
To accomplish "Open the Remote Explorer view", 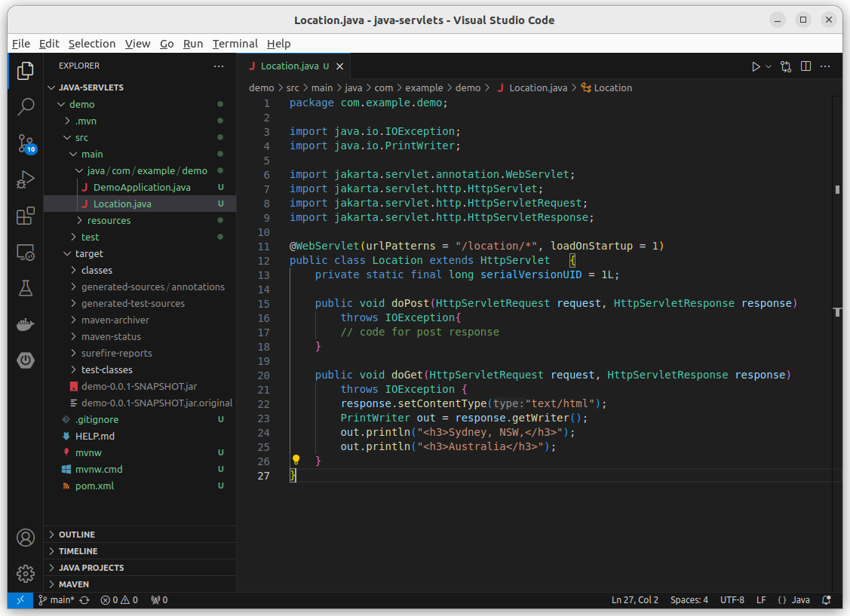I will [26, 252].
